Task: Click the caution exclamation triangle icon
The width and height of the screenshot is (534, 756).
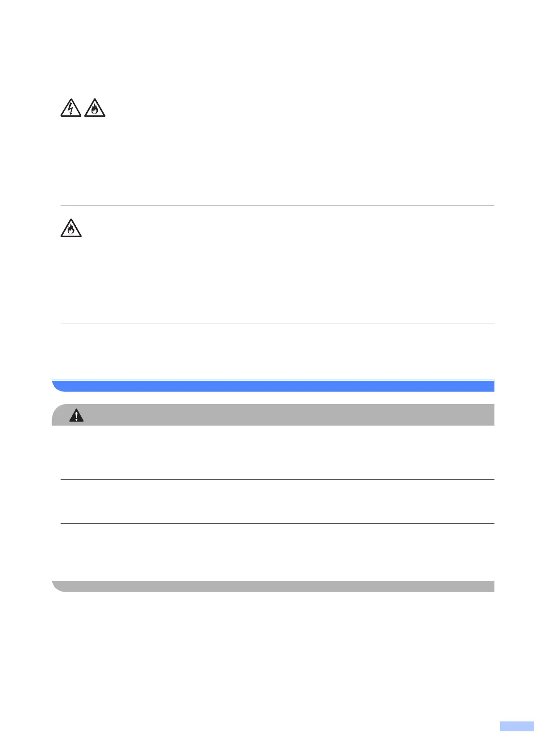Action: point(76,416)
